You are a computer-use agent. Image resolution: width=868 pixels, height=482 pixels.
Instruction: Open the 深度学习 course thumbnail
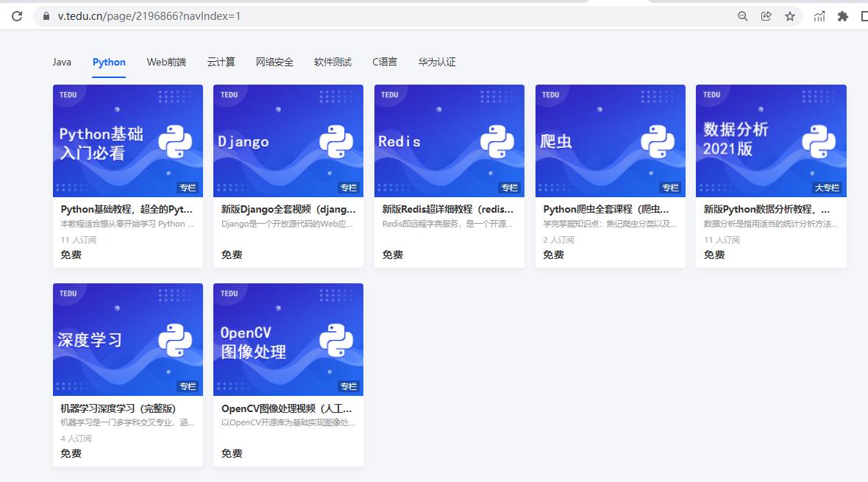coord(128,340)
